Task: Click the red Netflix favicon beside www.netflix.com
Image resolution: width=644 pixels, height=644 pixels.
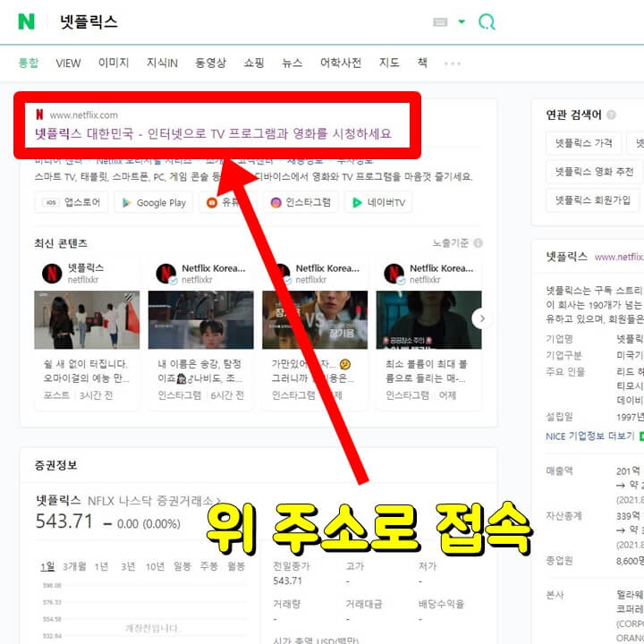Action: pyautogui.click(x=39, y=114)
